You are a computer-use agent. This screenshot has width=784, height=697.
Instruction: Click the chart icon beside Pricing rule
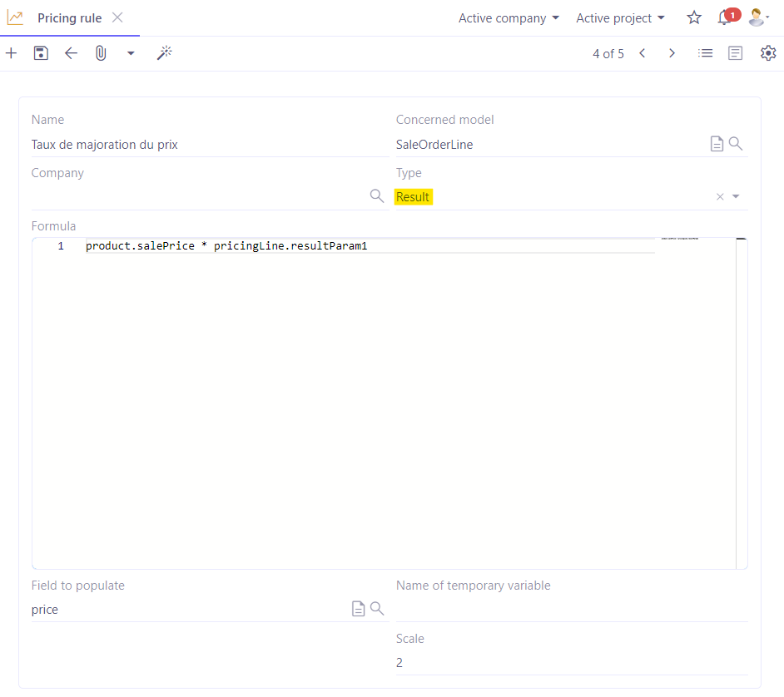point(15,18)
